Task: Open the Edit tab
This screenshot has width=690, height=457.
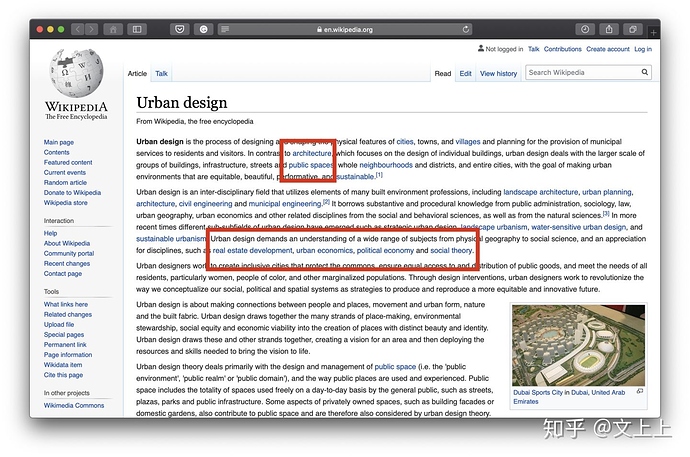Action: (x=465, y=73)
